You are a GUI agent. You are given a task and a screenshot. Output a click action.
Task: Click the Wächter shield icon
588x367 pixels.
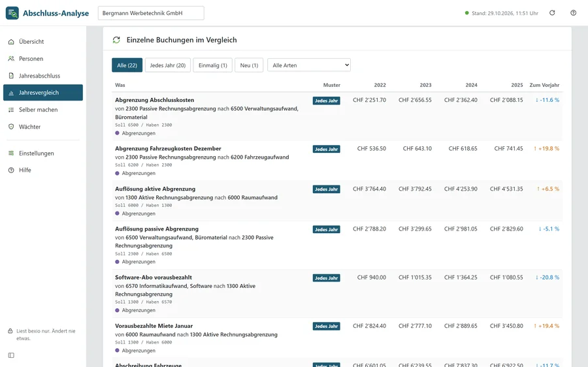coord(11,127)
